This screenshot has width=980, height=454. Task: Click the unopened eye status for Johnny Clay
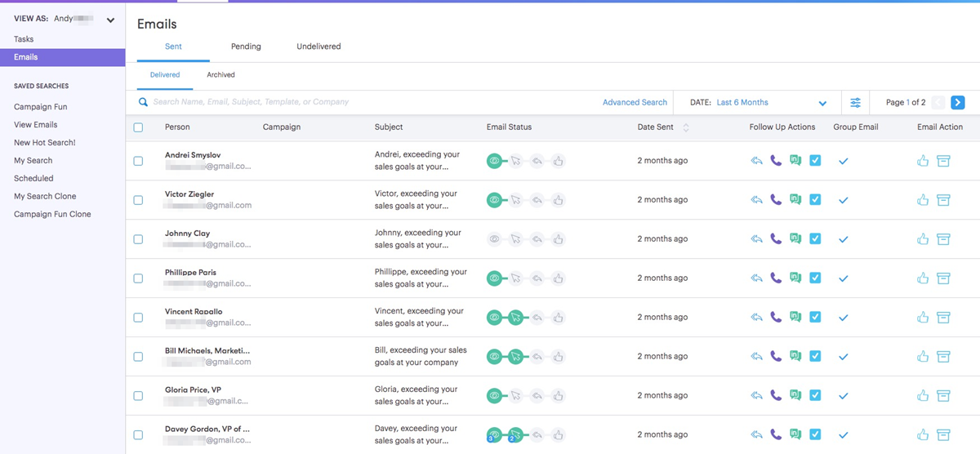pyautogui.click(x=494, y=239)
